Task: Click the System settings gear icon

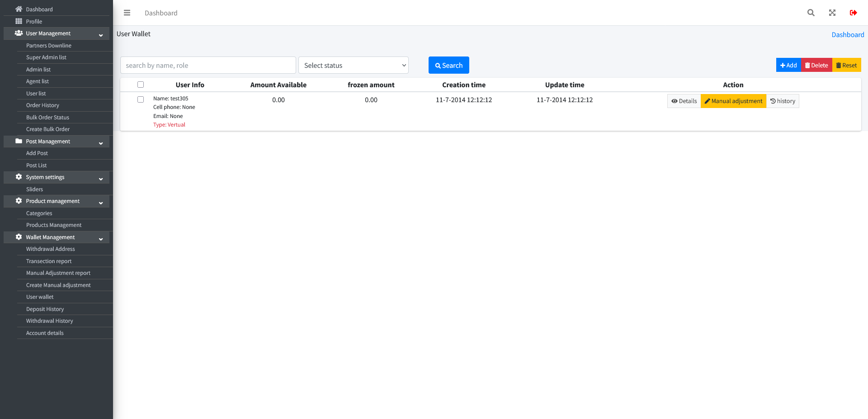Action: click(19, 177)
